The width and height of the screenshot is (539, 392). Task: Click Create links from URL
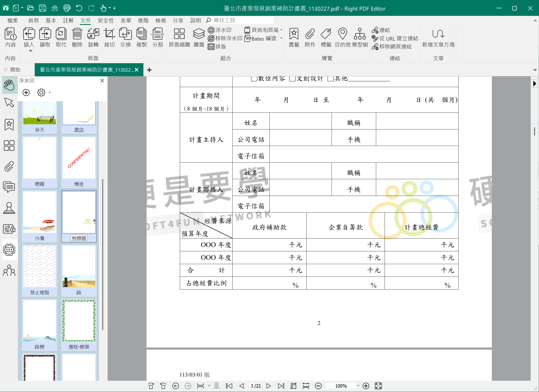click(395, 38)
